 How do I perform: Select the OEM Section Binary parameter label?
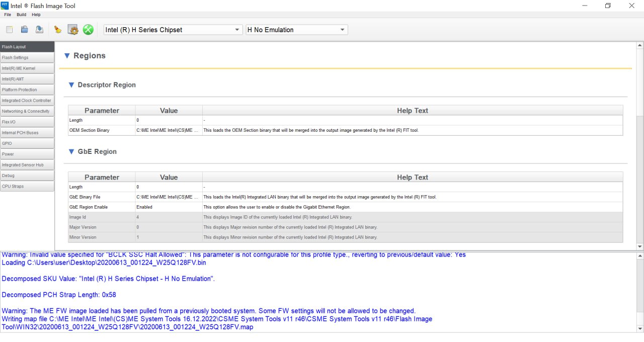click(x=89, y=130)
